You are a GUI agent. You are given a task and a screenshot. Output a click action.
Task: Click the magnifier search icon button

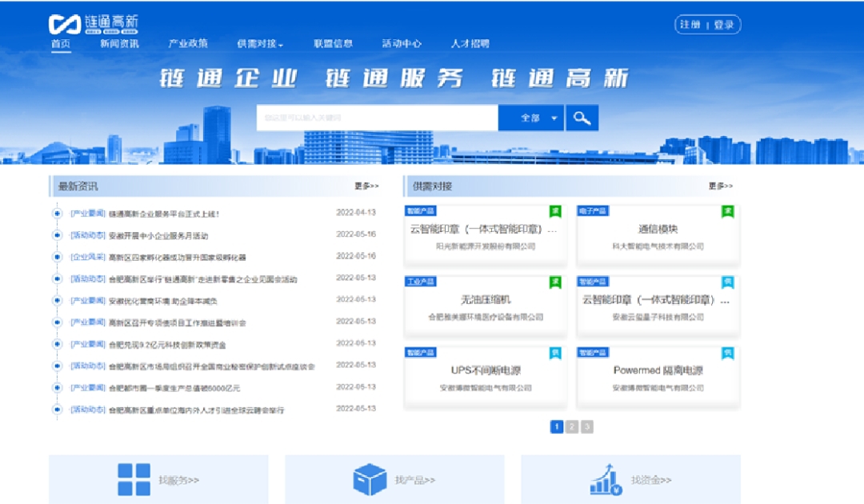pos(582,118)
